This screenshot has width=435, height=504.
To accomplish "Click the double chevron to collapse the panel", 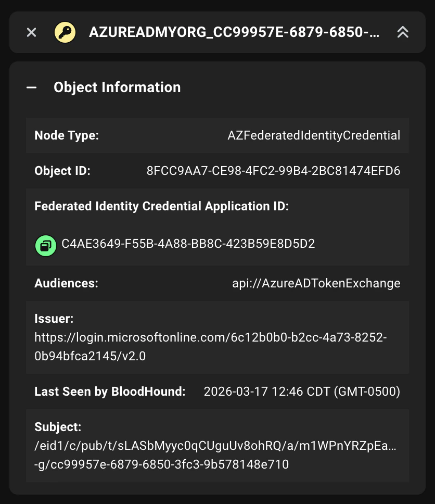I will tap(403, 32).
